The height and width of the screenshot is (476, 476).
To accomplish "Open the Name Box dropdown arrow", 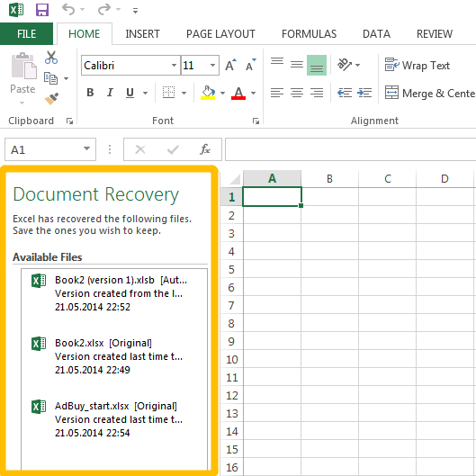I will click(86, 148).
